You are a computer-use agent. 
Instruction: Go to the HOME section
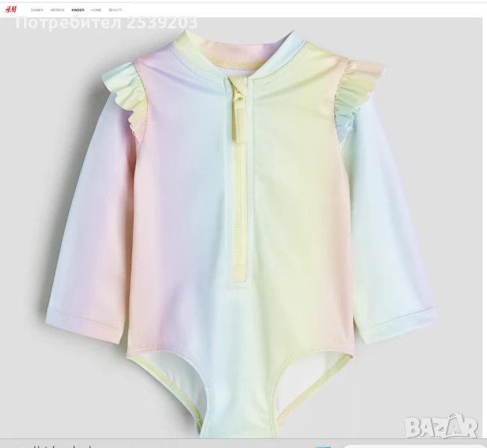[x=97, y=10]
